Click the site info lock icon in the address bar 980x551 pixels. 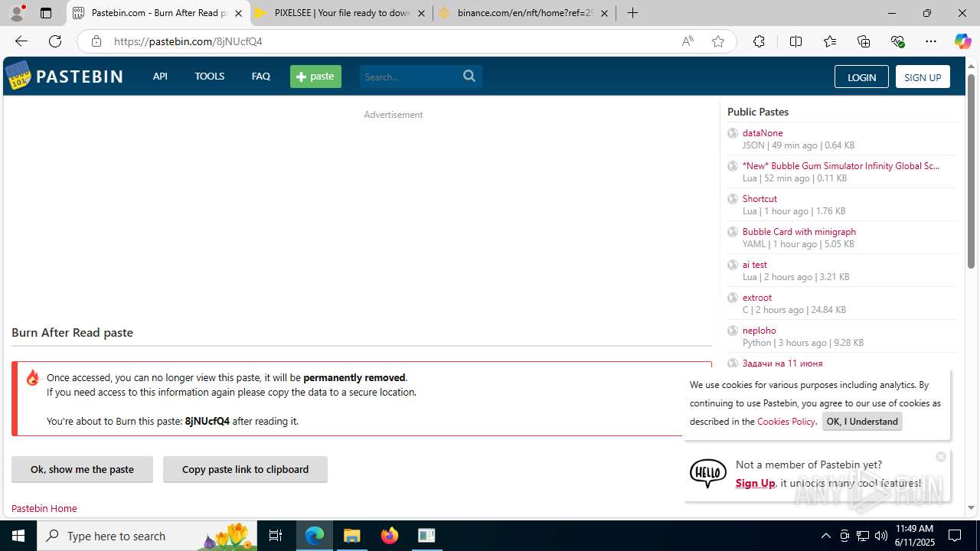click(x=96, y=41)
